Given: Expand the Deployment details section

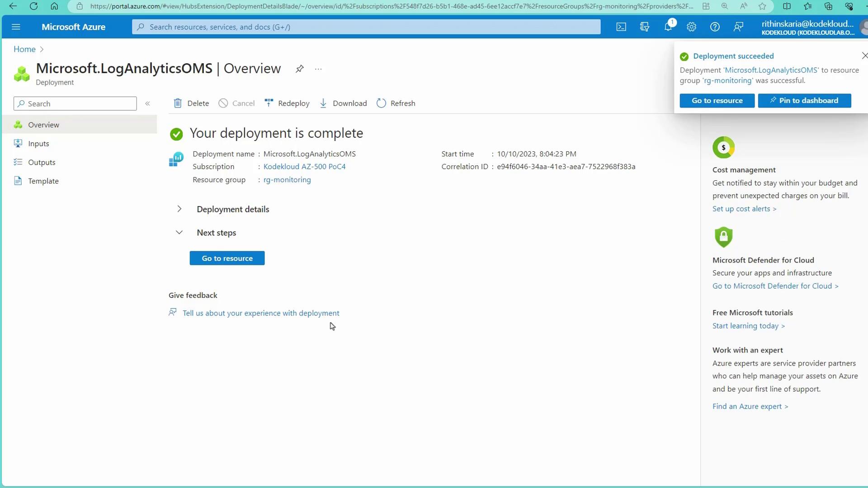Looking at the screenshot, I should click(x=179, y=209).
